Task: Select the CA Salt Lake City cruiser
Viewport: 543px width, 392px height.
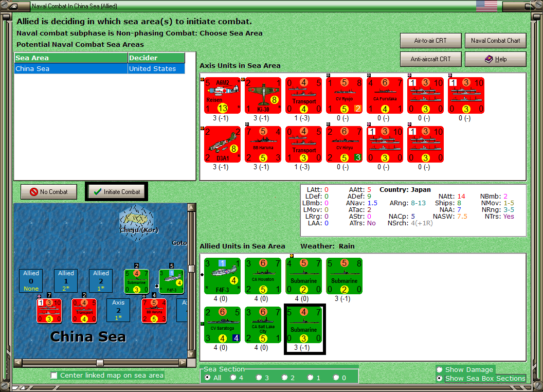Action: 263,325
